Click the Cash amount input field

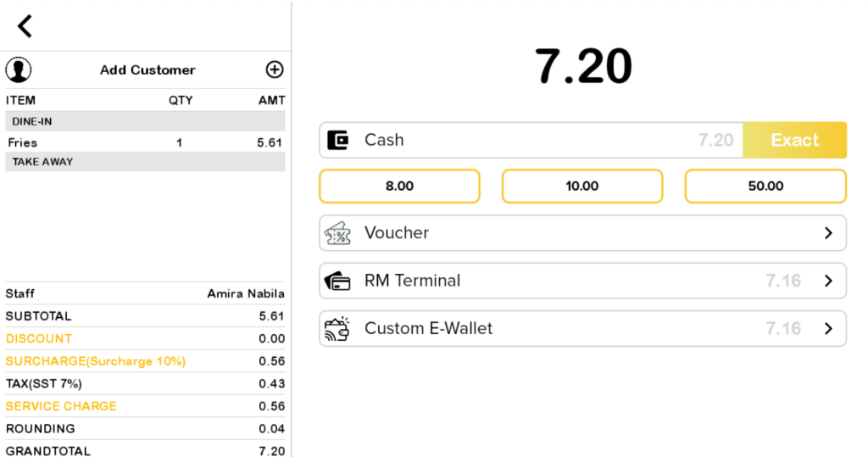(x=551, y=140)
